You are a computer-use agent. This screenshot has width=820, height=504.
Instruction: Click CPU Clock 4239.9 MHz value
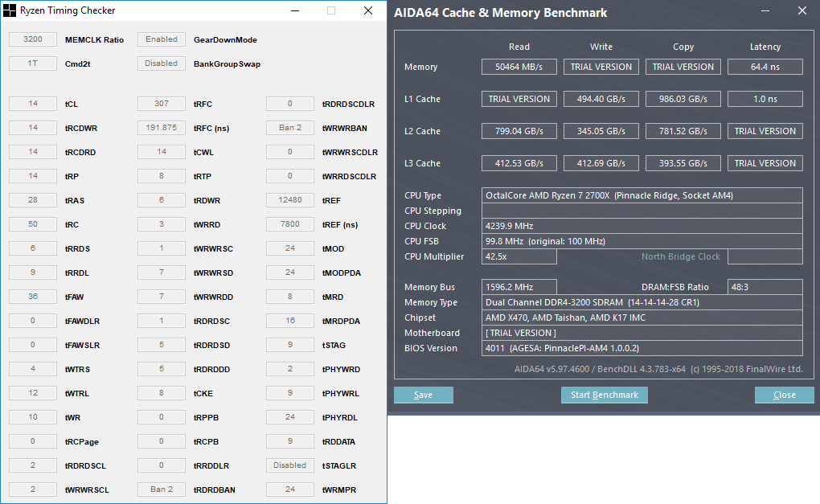coord(642,226)
